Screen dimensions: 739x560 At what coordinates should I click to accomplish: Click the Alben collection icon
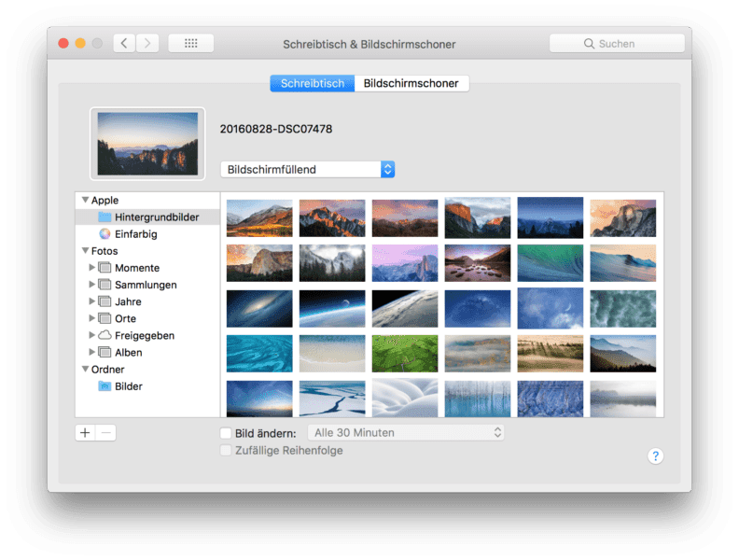point(105,352)
